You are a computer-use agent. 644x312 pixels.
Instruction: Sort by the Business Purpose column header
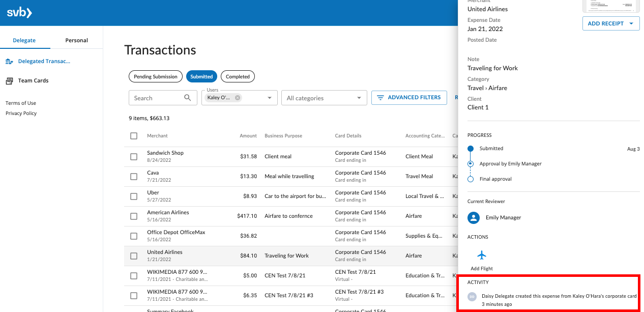pos(283,136)
